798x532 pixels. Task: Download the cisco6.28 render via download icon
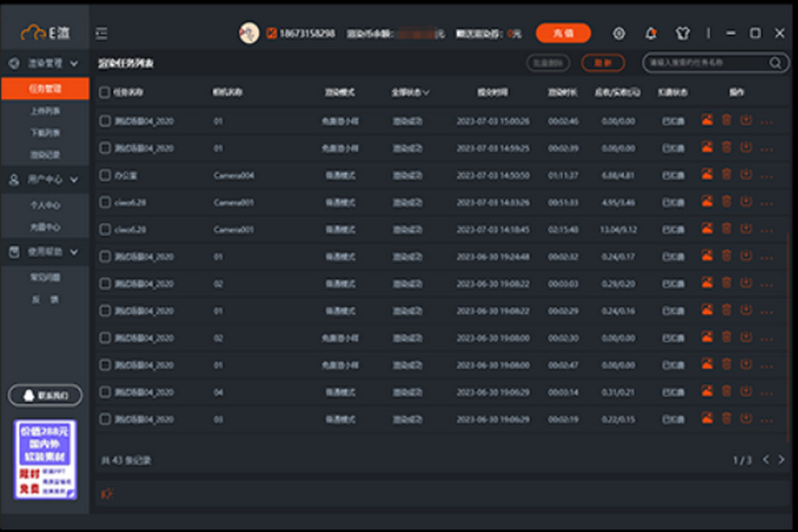tap(746, 201)
